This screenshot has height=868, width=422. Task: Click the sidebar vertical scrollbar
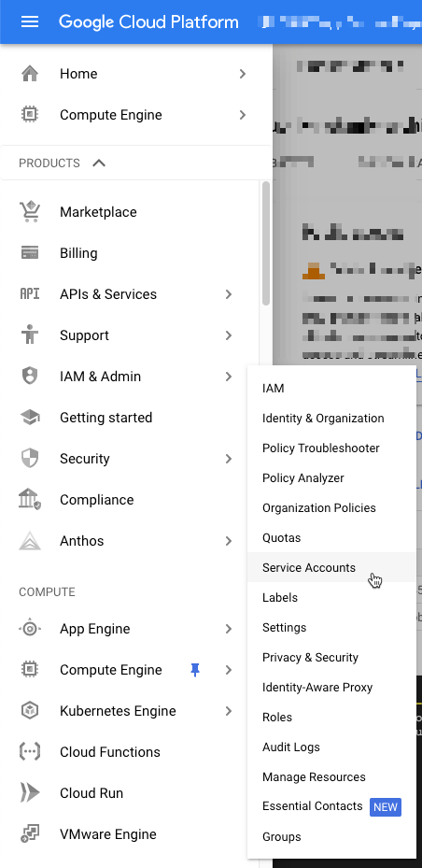[266, 244]
